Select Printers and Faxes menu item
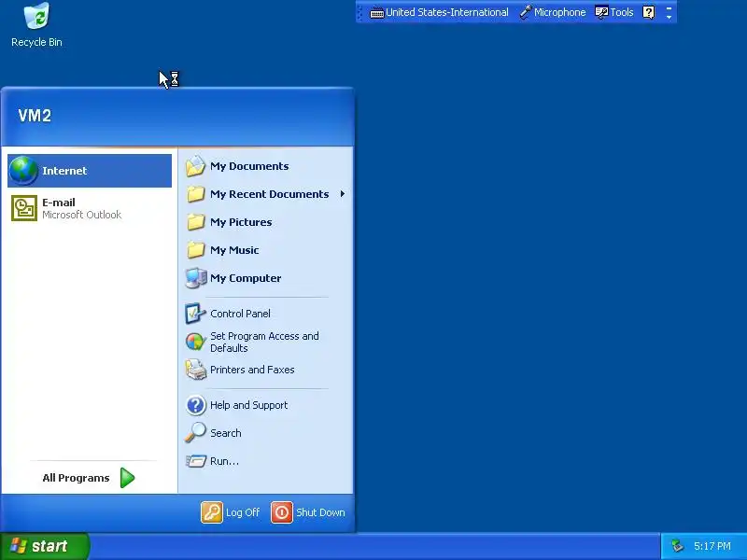The image size is (747, 560). point(266,370)
